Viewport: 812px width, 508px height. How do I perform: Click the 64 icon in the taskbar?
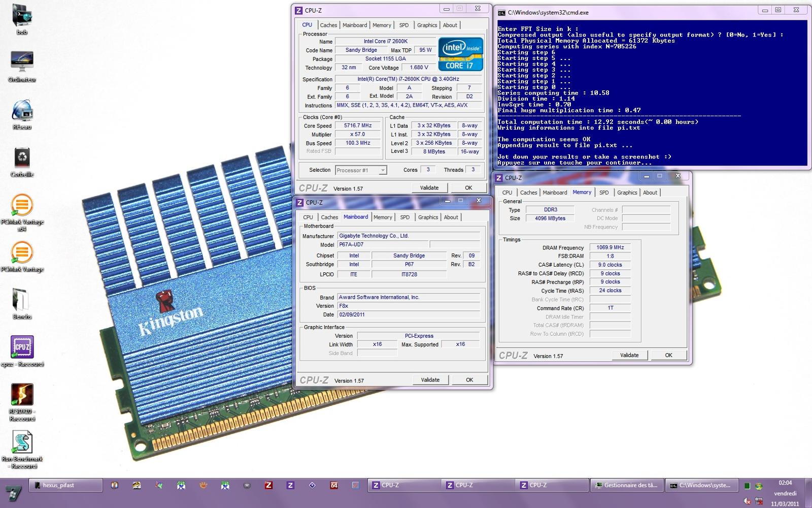(x=334, y=486)
